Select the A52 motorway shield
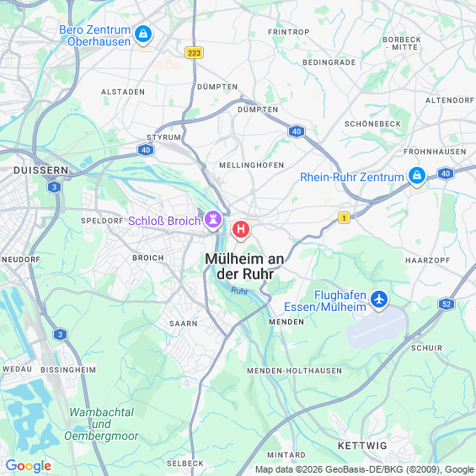Screen dimensions: 476x476 pos(447,304)
